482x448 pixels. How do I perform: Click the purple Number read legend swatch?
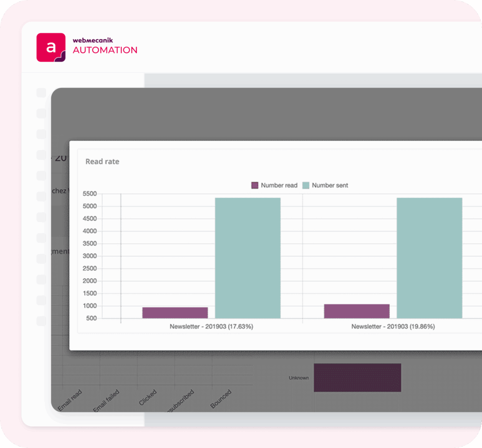click(255, 185)
